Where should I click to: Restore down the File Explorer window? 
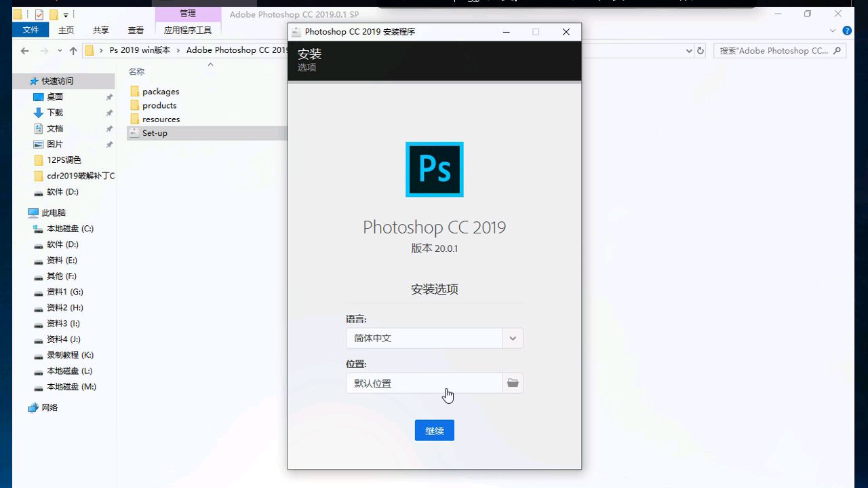[808, 14]
